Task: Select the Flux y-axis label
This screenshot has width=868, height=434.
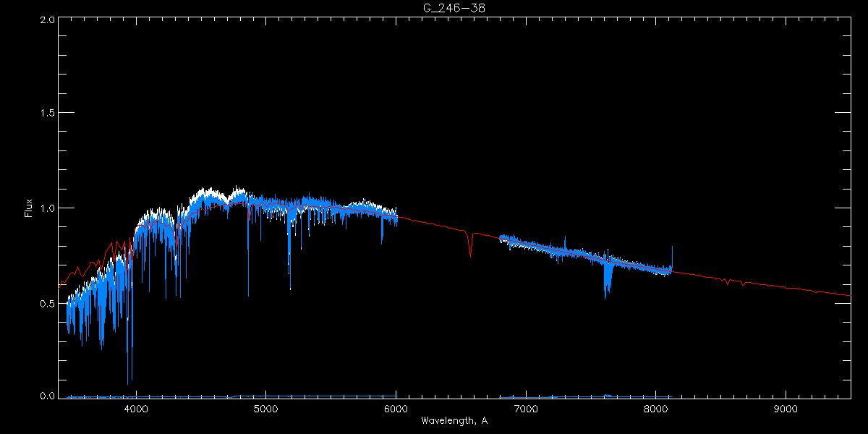Action: click(x=29, y=208)
